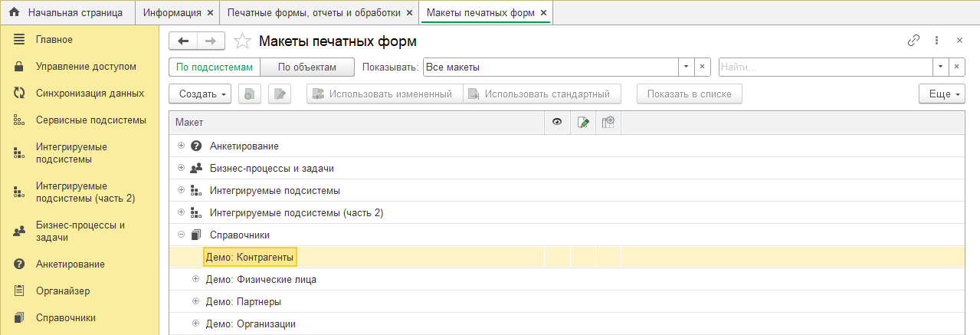Open the Показывать filter dropdown arrow
Screen dimensions: 980x335
pyautogui.click(x=686, y=67)
